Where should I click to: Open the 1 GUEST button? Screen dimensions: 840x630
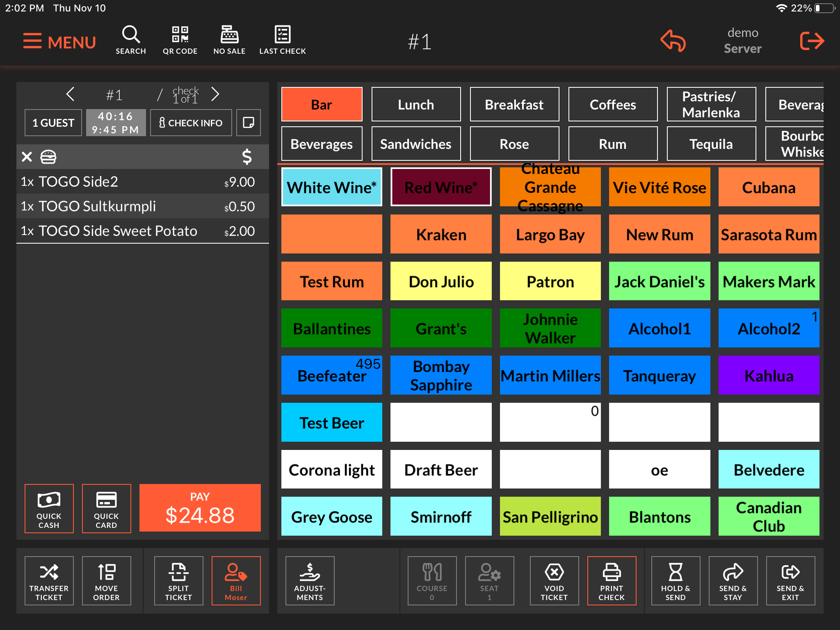[x=53, y=123]
